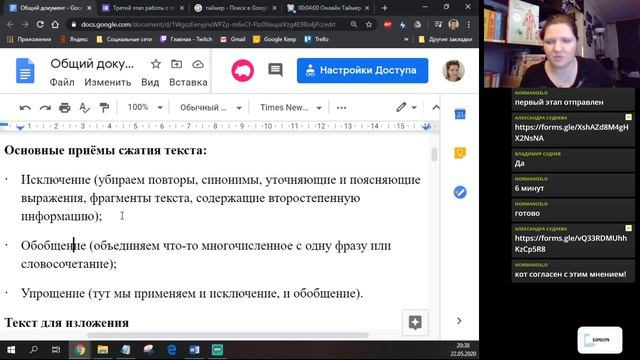Open the Вид menu
640x360 pixels.
(150, 82)
